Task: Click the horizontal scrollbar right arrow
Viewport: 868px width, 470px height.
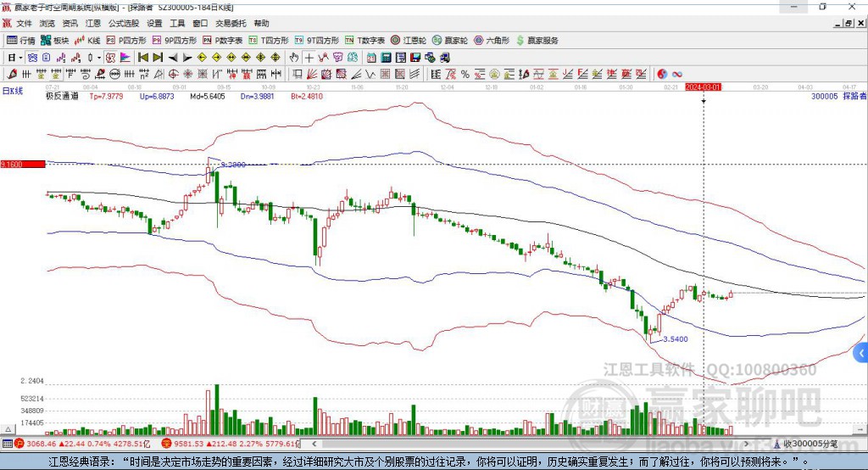Action: pos(747,444)
